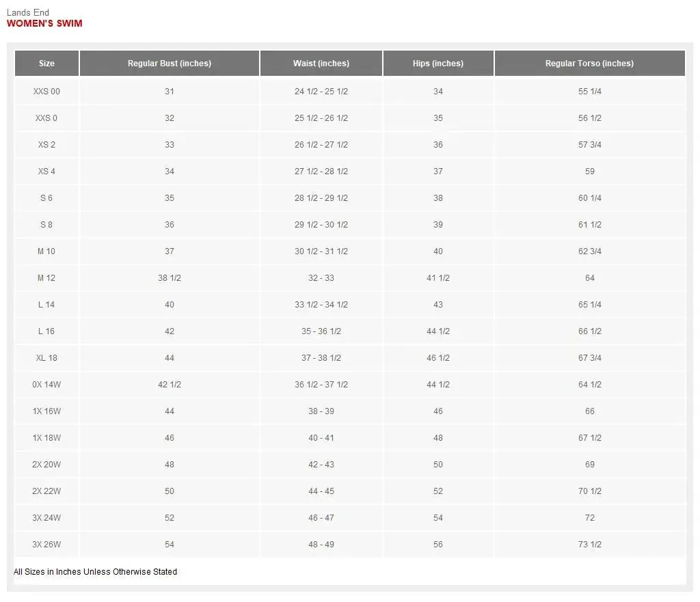The height and width of the screenshot is (602, 700).
Task: Click 'All Sizes in Inches Unless Otherwise Stated' note
Action: 95,572
